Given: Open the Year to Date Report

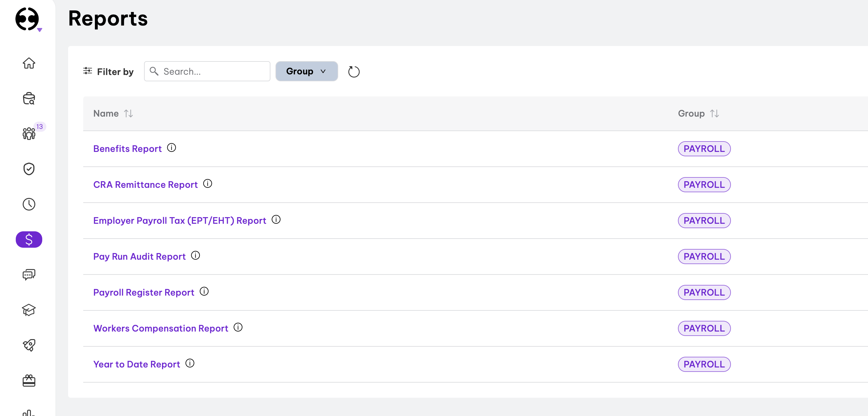Looking at the screenshot, I should [136, 364].
